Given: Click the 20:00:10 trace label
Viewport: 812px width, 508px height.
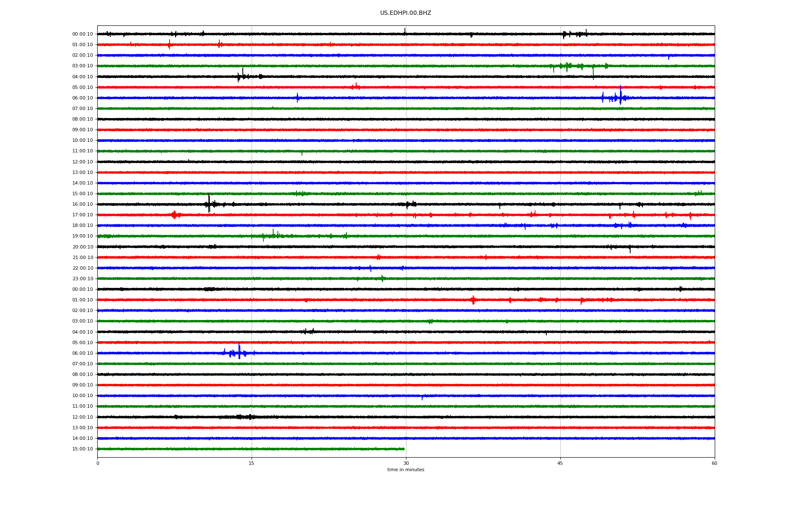Looking at the screenshot, I should [x=82, y=247].
